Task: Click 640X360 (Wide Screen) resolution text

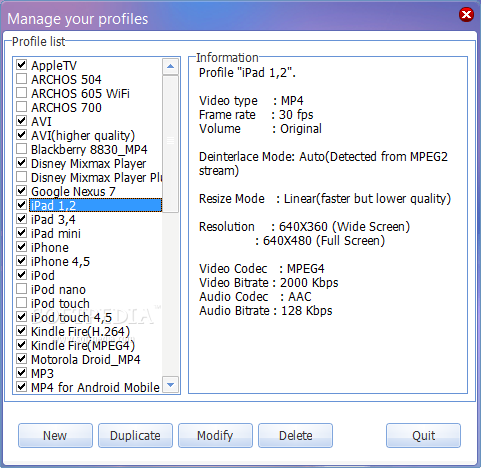Action: [x=344, y=227]
